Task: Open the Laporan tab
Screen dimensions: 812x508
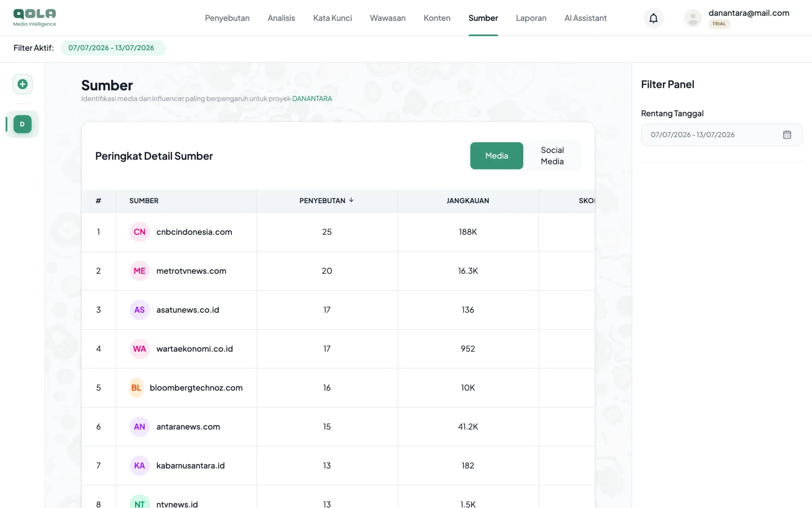Action: (531, 18)
